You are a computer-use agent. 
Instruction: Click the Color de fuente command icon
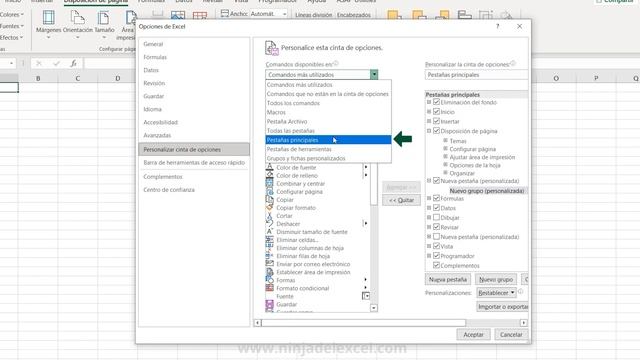click(x=269, y=167)
